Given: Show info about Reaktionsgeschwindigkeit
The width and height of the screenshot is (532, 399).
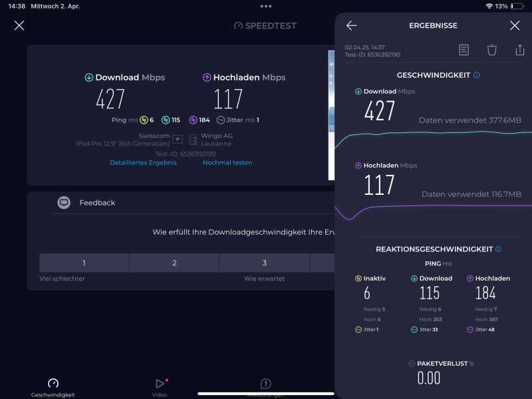Looking at the screenshot, I should coord(498,249).
